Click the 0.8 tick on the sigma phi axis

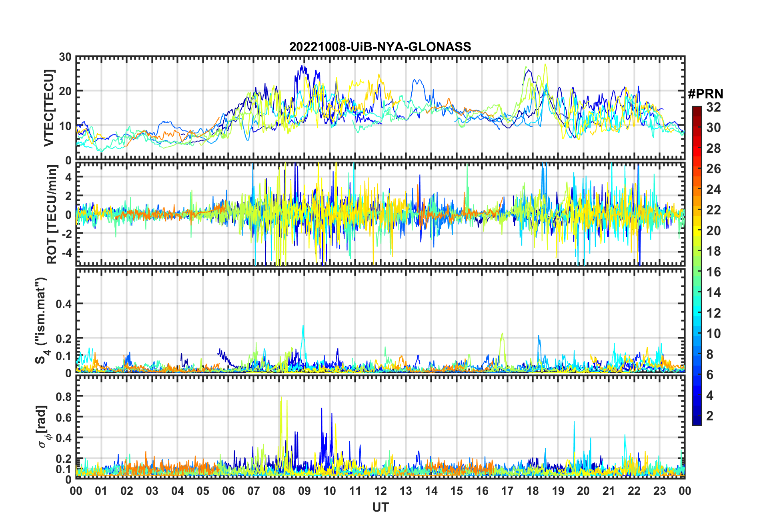coord(65,396)
